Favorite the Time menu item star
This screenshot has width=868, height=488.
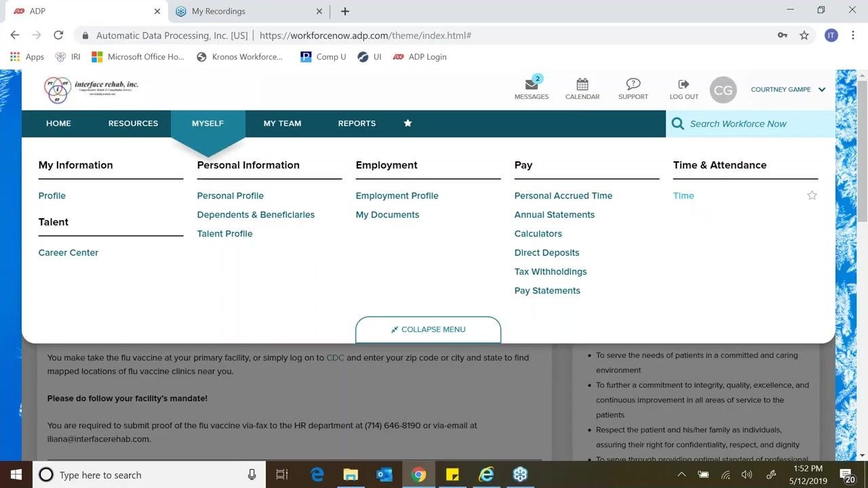click(812, 195)
